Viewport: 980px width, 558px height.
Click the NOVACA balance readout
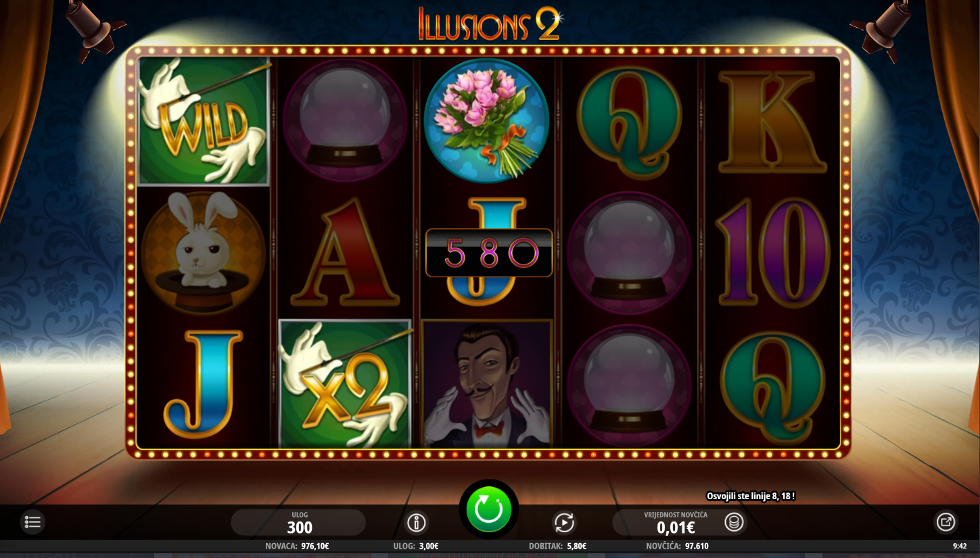coord(298,546)
